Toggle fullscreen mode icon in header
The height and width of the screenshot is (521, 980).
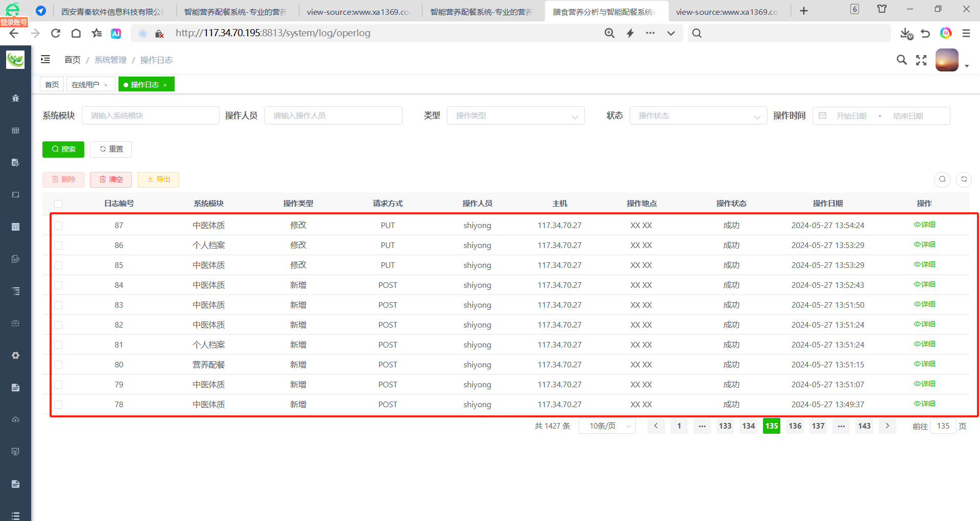point(921,60)
